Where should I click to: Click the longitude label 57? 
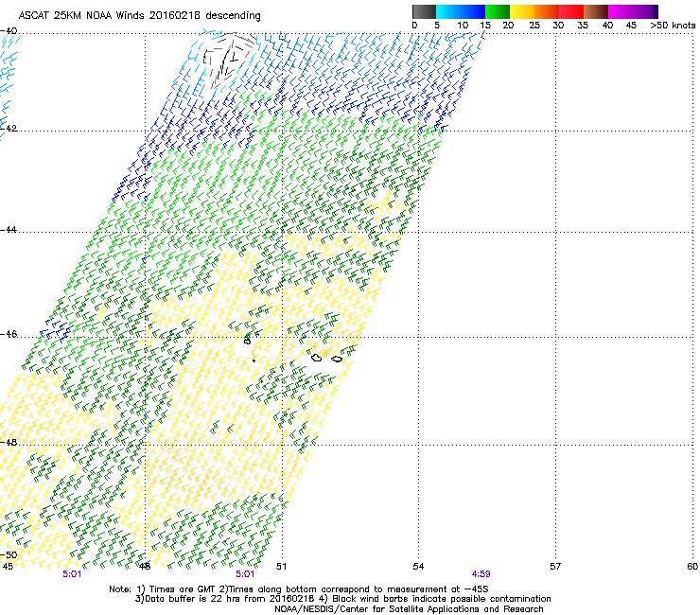tap(555, 567)
